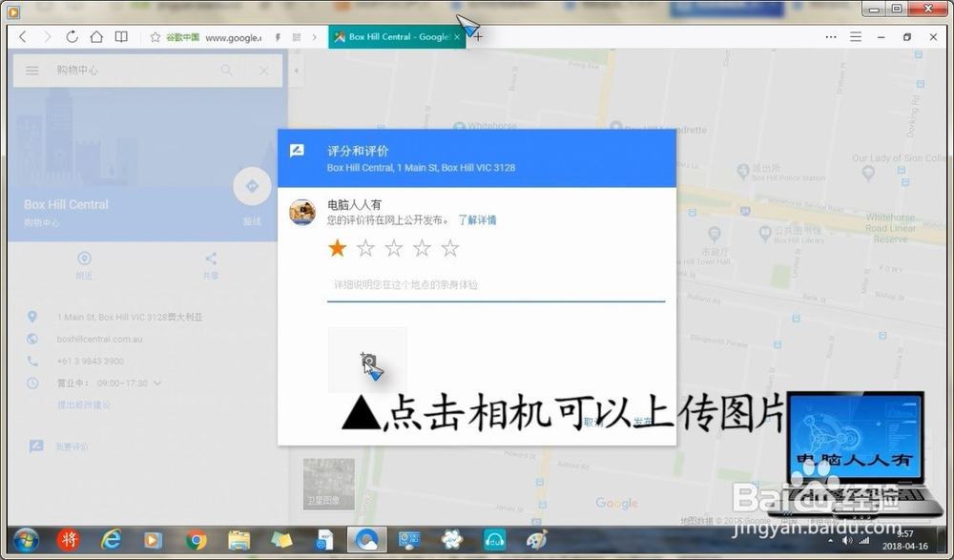Click the phone number +61 3 9843 3900
Screen dimensions: 954x560
pos(90,361)
